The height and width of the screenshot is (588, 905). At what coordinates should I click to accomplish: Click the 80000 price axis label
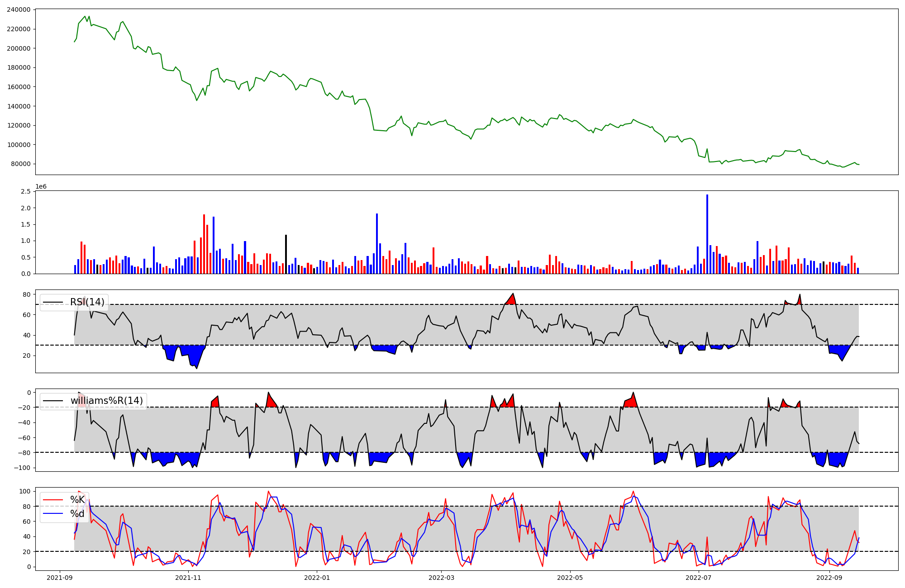pyautogui.click(x=21, y=164)
